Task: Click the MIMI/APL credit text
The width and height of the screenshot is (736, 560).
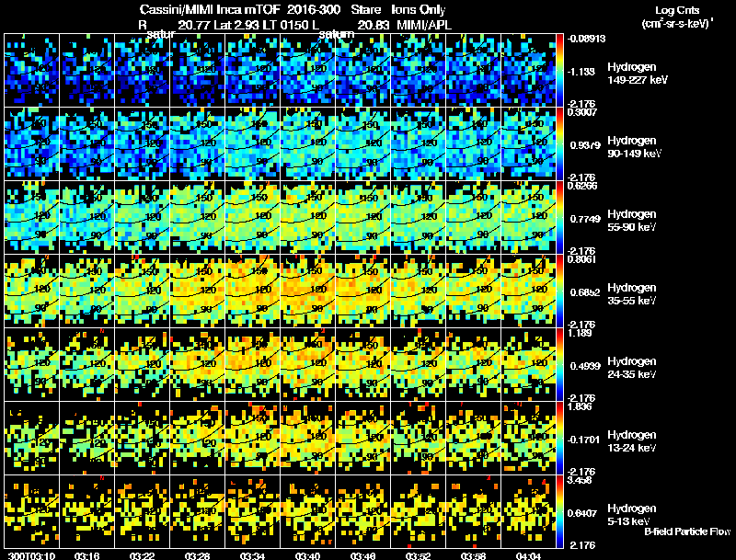Action: coord(424,25)
